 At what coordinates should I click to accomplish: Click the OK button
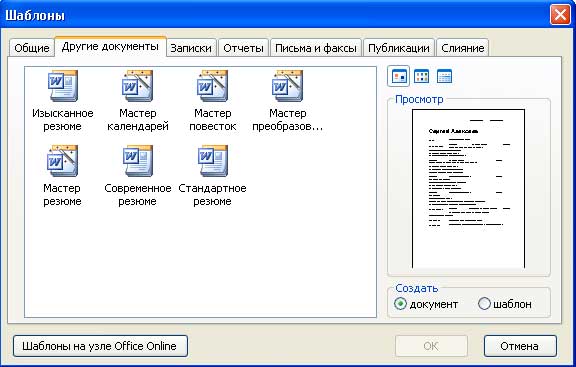pos(431,346)
